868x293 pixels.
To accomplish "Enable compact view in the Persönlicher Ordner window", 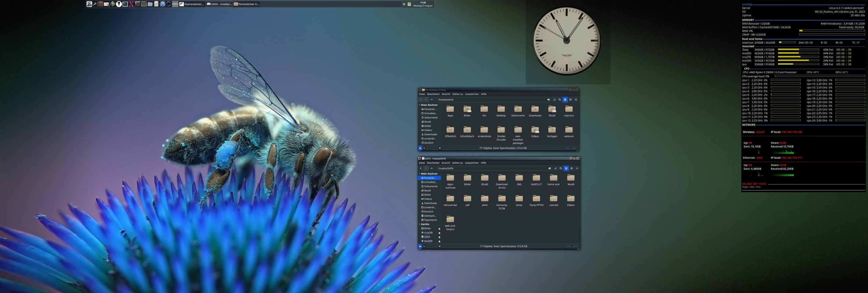I will tap(576, 100).
